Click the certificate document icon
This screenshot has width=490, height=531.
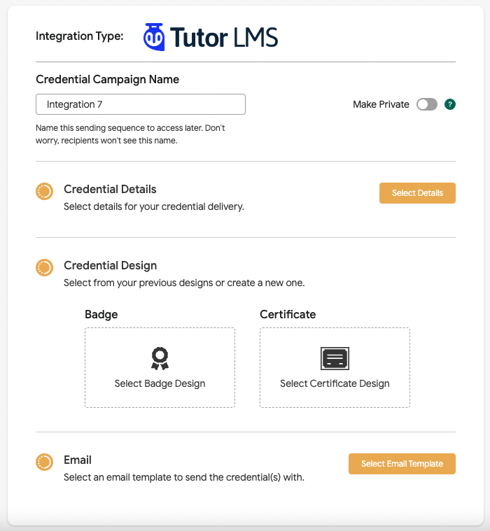point(335,358)
